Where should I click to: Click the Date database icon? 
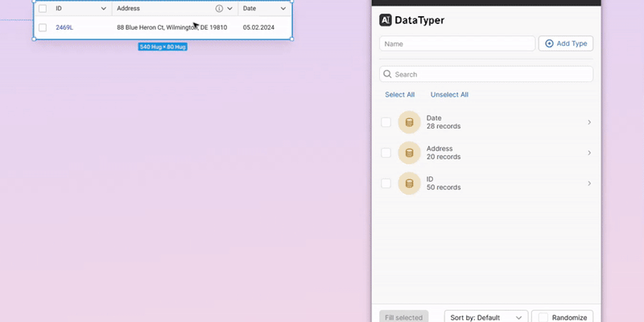coord(409,122)
